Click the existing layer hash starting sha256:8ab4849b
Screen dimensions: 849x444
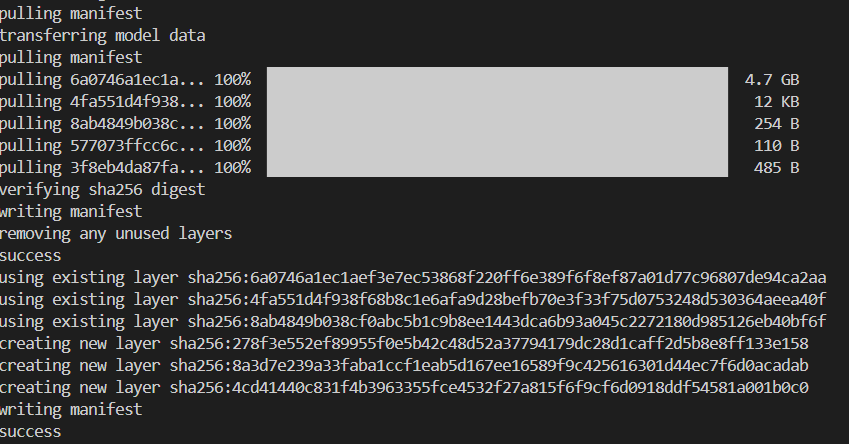[x=507, y=321]
